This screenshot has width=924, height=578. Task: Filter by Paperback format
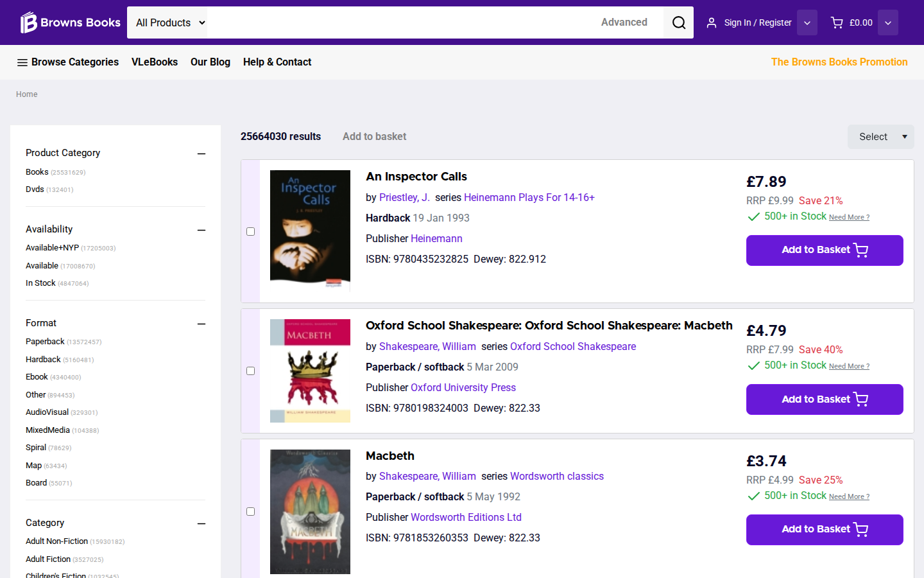click(x=45, y=342)
